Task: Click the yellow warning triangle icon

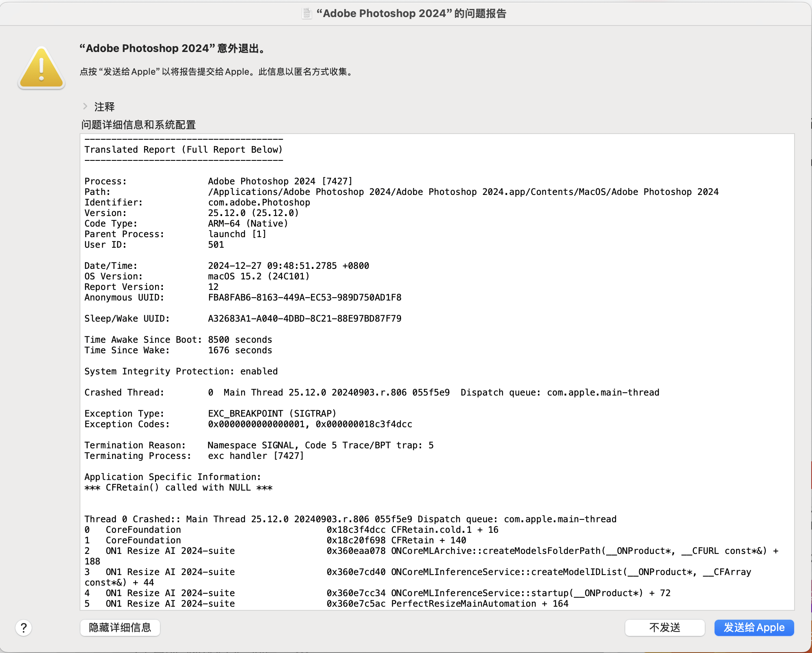Action: pyautogui.click(x=41, y=68)
